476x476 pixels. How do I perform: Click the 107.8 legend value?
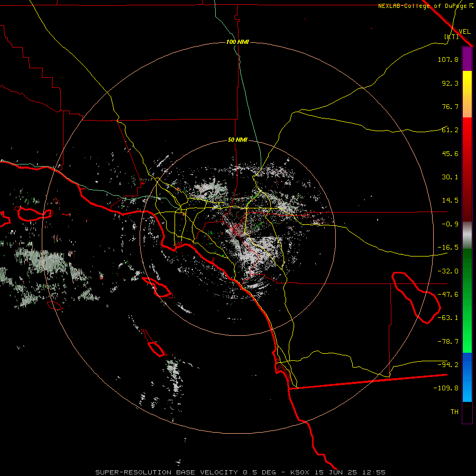[448, 59]
